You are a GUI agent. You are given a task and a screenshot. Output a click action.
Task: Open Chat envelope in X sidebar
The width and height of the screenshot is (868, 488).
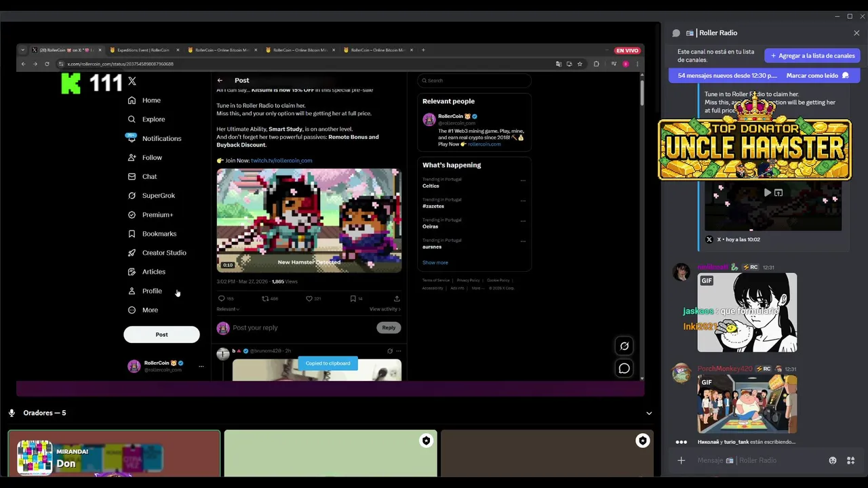[x=132, y=176]
